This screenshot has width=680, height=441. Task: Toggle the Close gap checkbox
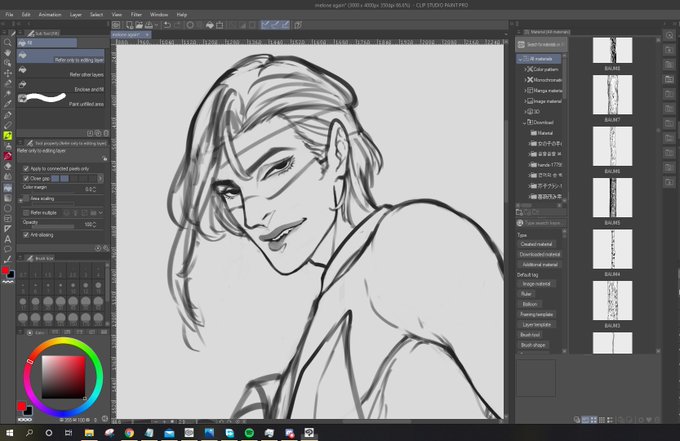(26, 178)
